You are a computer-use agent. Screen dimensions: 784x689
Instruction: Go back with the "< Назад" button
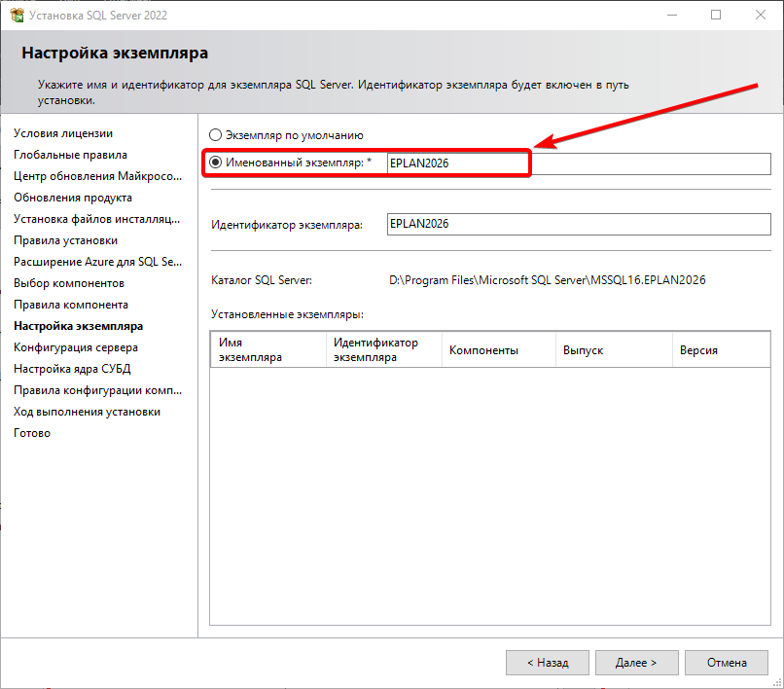(x=548, y=663)
